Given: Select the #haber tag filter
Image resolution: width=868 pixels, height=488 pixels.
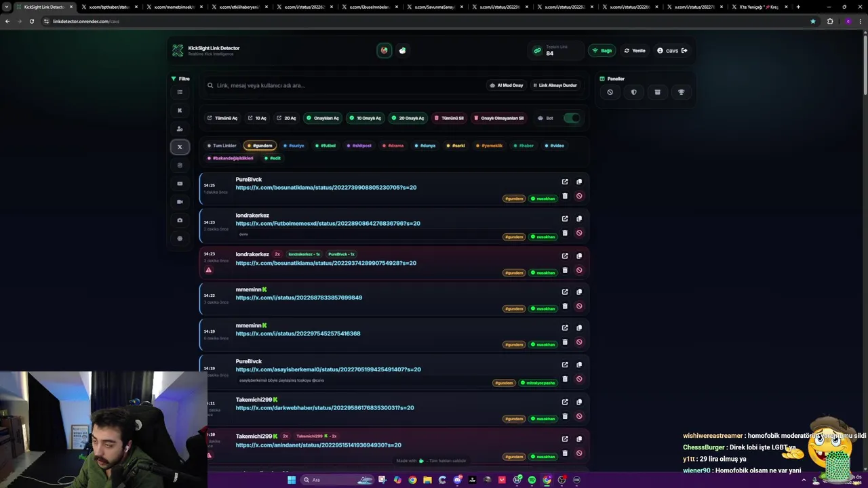Looking at the screenshot, I should click(x=524, y=146).
